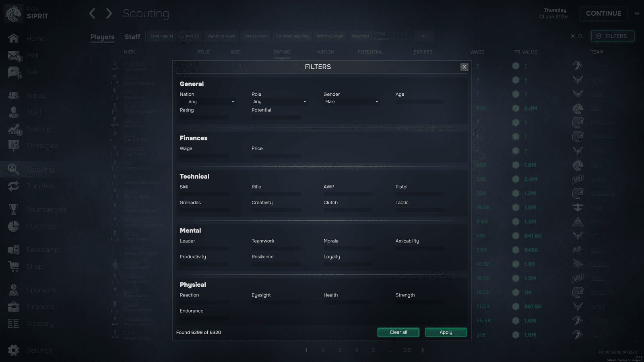This screenshot has height=362, width=644.
Task: Switch to the Staff tab
Action: click(132, 37)
